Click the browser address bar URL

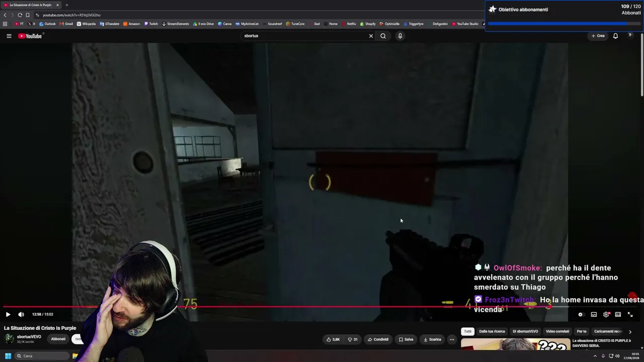71,15
